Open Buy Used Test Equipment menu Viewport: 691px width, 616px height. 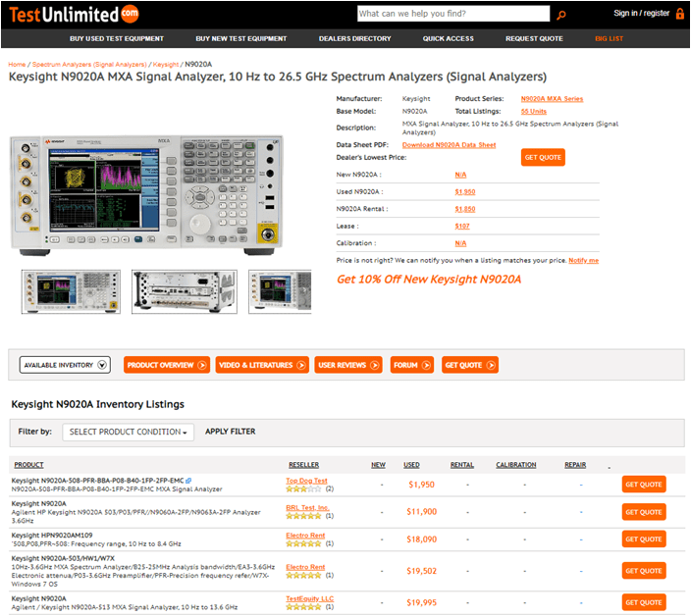coord(117,39)
